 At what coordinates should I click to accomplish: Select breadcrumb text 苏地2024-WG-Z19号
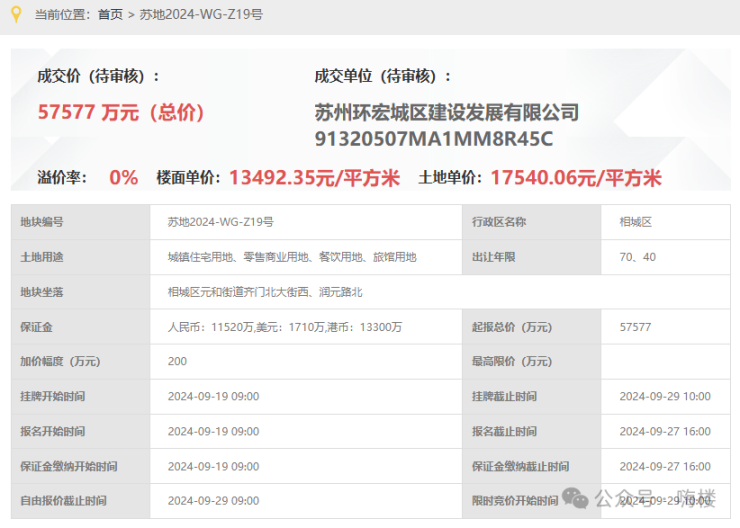(x=201, y=15)
